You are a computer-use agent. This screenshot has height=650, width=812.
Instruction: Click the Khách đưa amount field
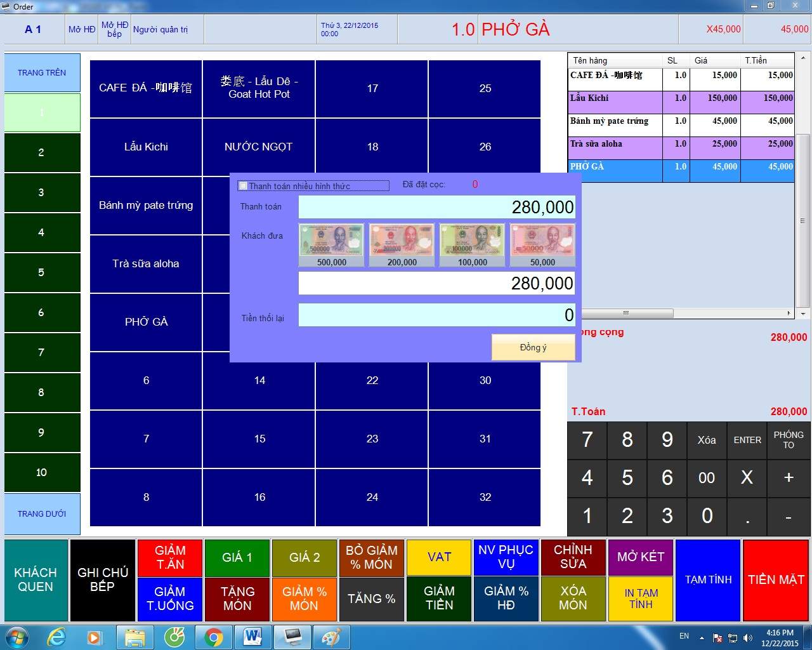coord(436,283)
